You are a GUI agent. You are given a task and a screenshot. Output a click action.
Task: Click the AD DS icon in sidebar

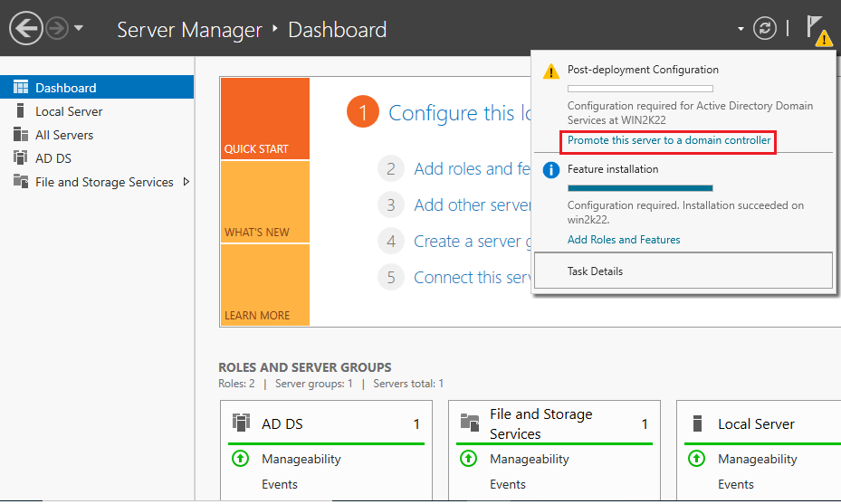(x=21, y=157)
